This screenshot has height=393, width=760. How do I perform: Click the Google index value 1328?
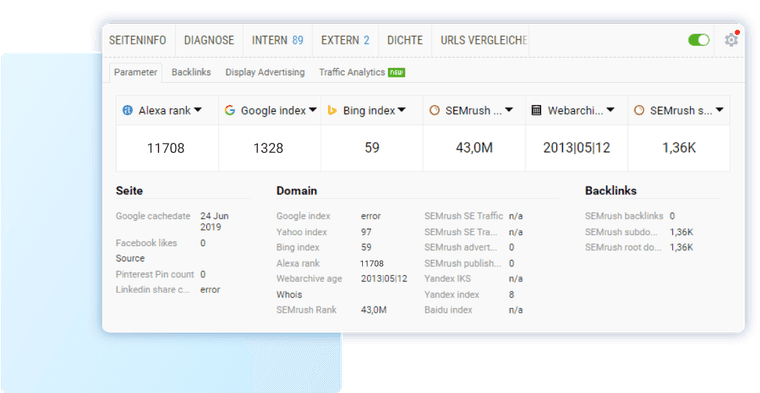(x=268, y=148)
